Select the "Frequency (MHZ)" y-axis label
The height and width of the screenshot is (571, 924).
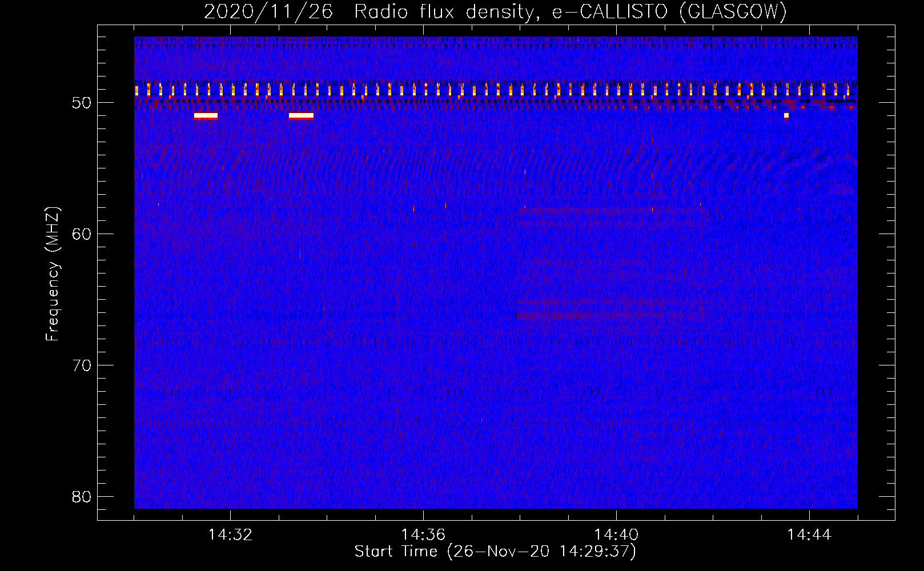53,274
